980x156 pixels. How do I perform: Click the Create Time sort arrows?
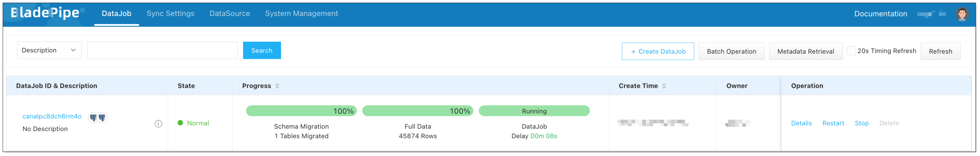click(664, 86)
